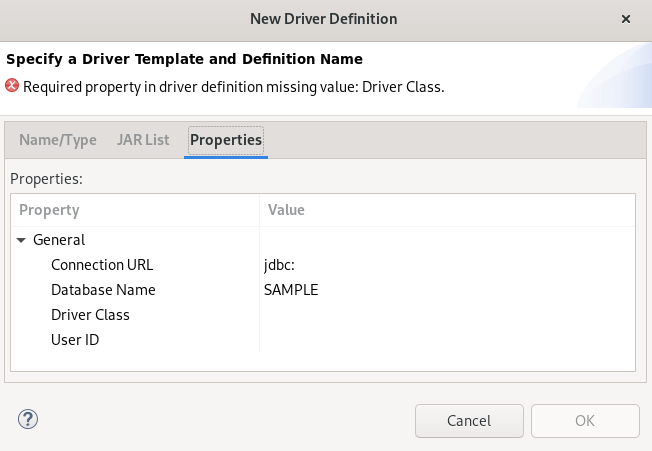Click the OK button
Screen dimensions: 652x451
pyautogui.click(x=585, y=420)
